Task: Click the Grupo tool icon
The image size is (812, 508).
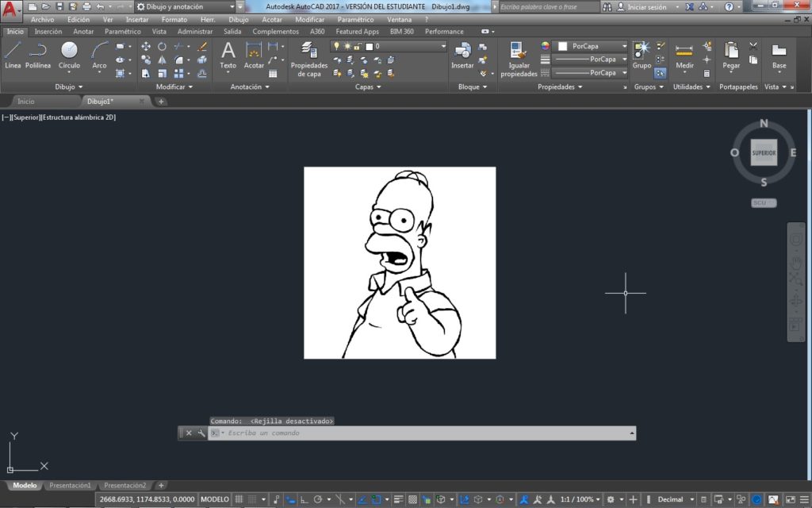Action: (x=642, y=55)
